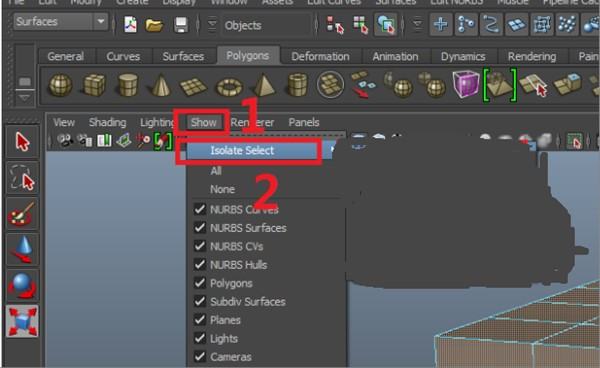Choose None in the Show menu
This screenshot has height=368, width=600.
click(222, 189)
